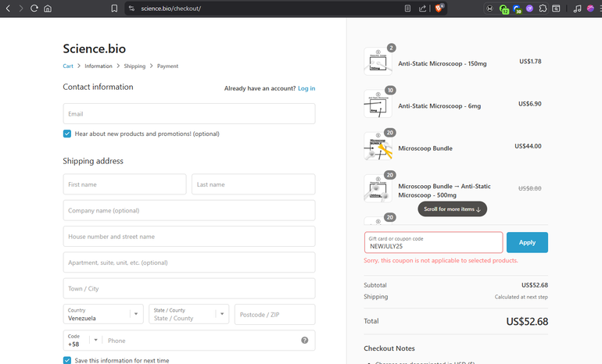Click the share page icon

(x=423, y=9)
